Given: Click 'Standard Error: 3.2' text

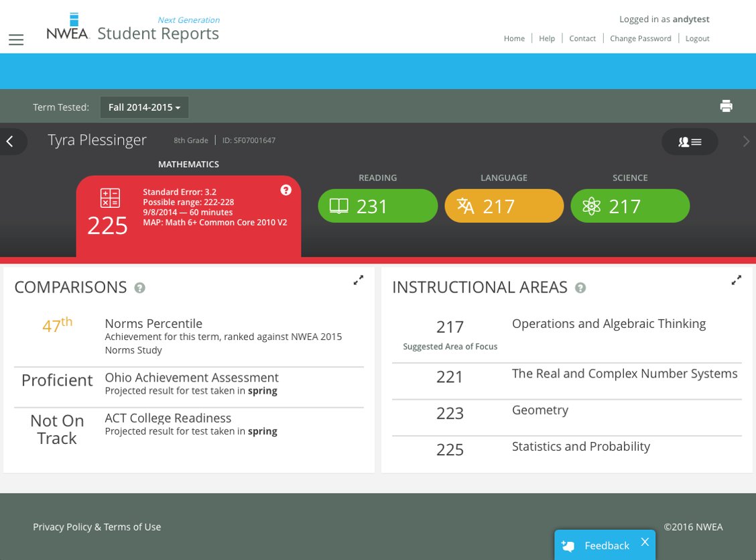Looking at the screenshot, I should (x=180, y=192).
